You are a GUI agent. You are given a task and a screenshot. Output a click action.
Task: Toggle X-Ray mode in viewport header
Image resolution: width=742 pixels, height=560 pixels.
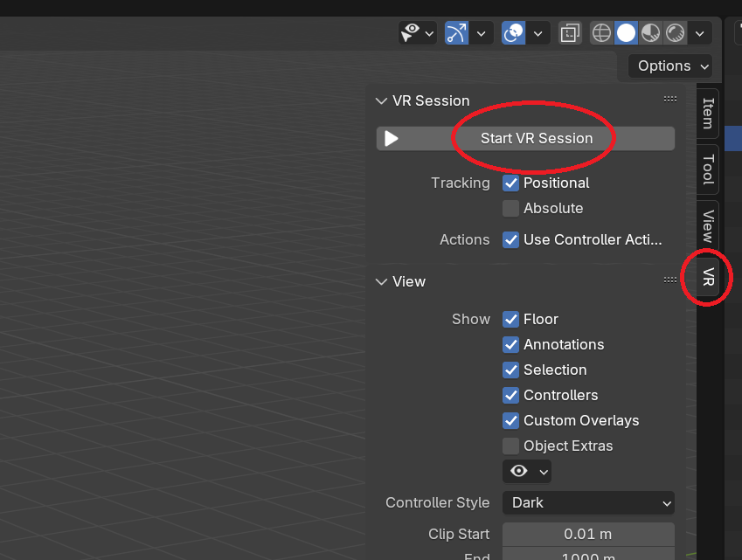point(570,32)
